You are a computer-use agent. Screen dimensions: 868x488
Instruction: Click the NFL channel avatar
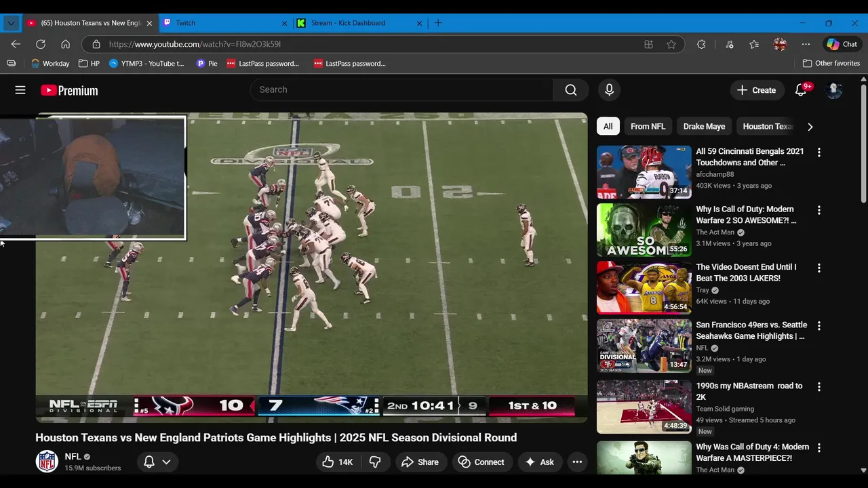47,462
